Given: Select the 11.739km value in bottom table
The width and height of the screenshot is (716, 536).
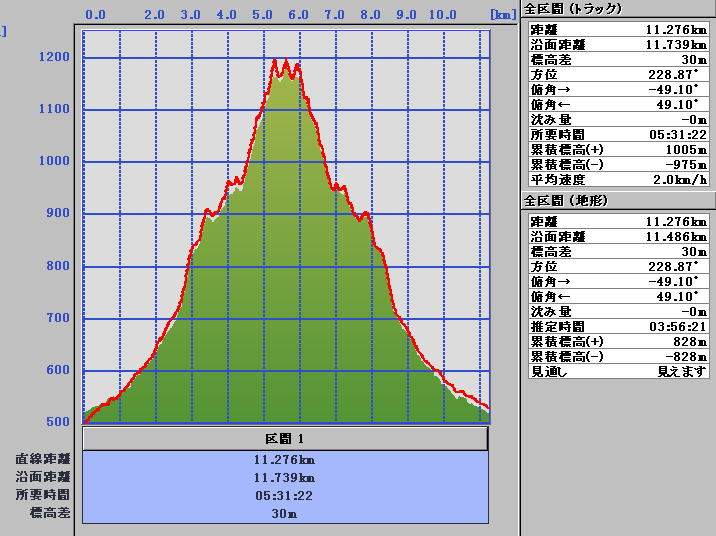Looking at the screenshot, I should [285, 477].
